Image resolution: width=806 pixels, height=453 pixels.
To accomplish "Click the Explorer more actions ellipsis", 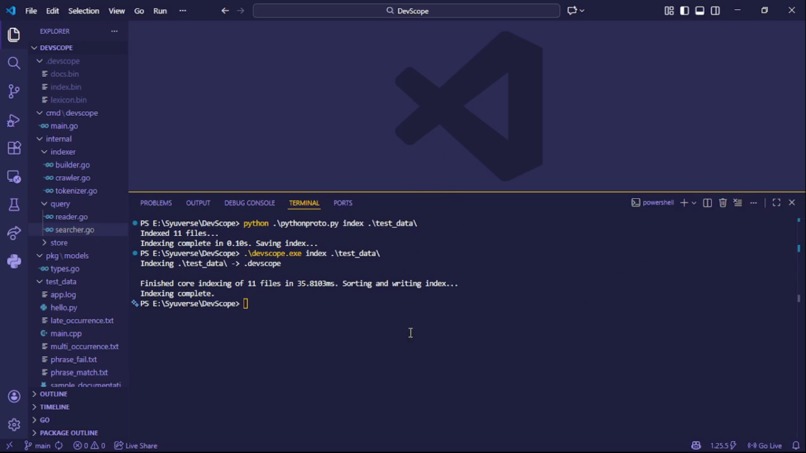I will (x=114, y=31).
